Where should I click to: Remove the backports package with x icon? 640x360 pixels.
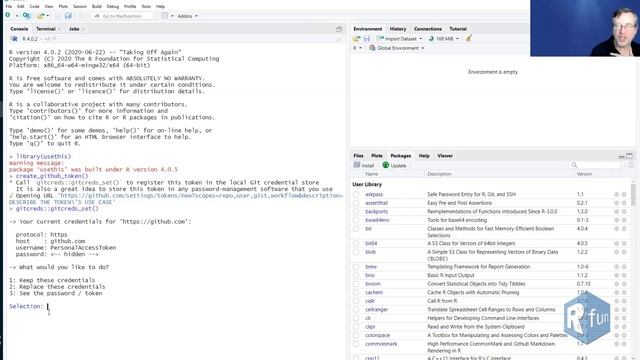[624, 211]
